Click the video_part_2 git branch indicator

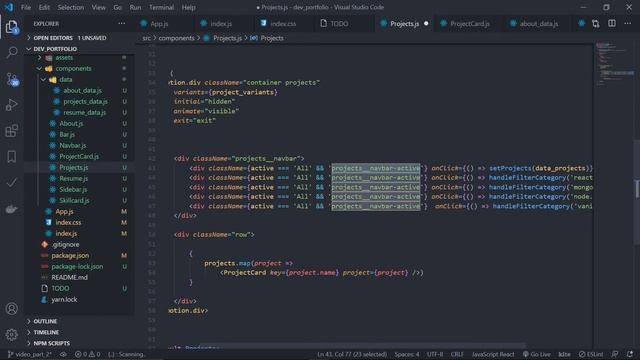30,354
